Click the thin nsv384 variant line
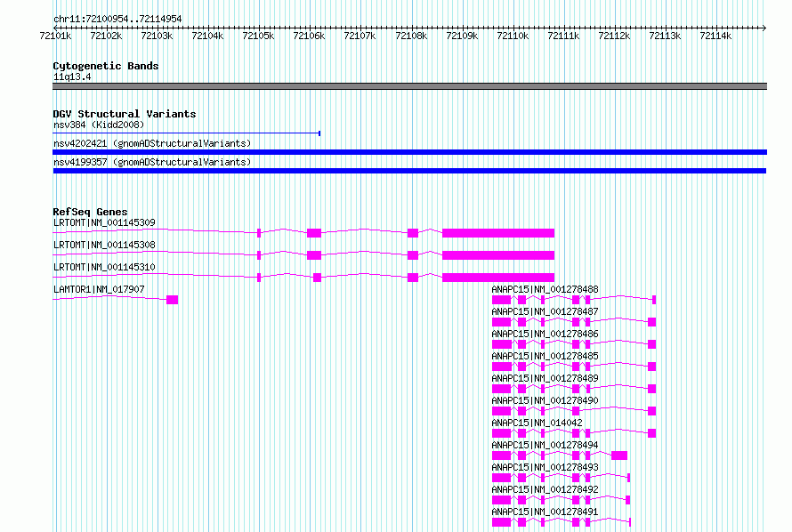Screen dimensions: 792x532 click(186, 133)
